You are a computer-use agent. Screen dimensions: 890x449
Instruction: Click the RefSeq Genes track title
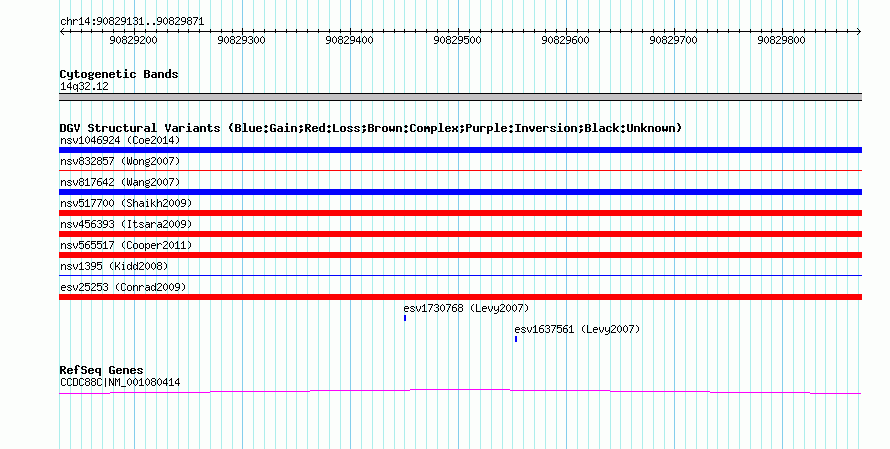coord(102,370)
